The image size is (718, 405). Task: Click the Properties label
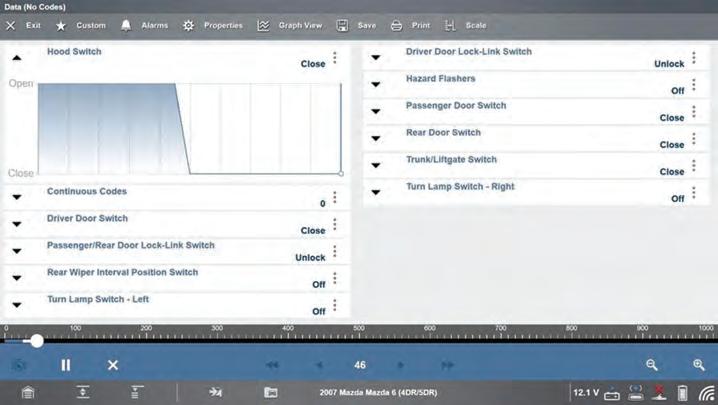[223, 26]
